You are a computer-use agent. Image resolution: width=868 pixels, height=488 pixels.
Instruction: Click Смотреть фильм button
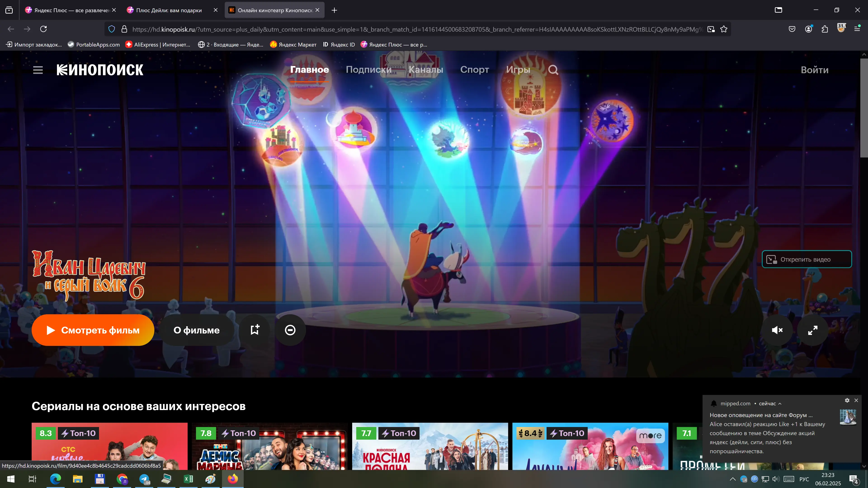pyautogui.click(x=93, y=330)
